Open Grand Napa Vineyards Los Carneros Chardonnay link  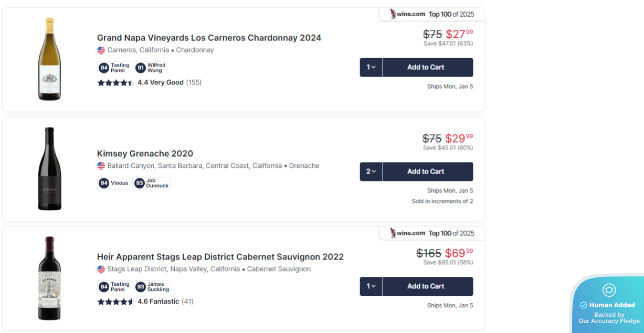209,38
